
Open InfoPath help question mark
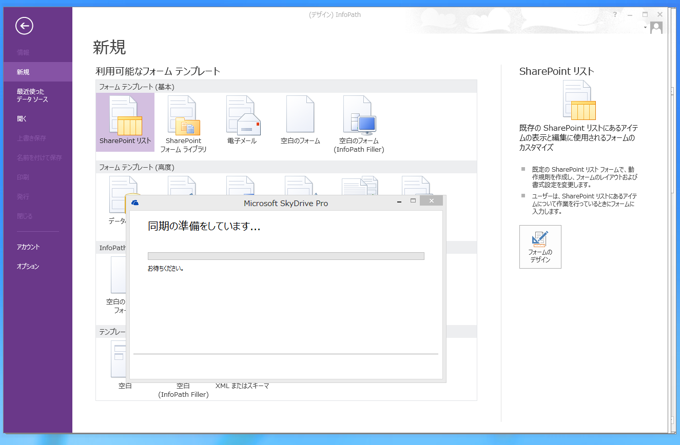(615, 14)
